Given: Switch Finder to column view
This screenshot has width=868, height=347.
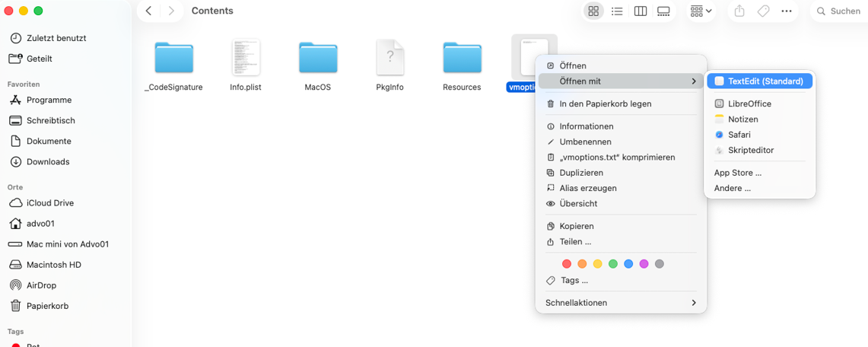Looking at the screenshot, I should click(641, 11).
